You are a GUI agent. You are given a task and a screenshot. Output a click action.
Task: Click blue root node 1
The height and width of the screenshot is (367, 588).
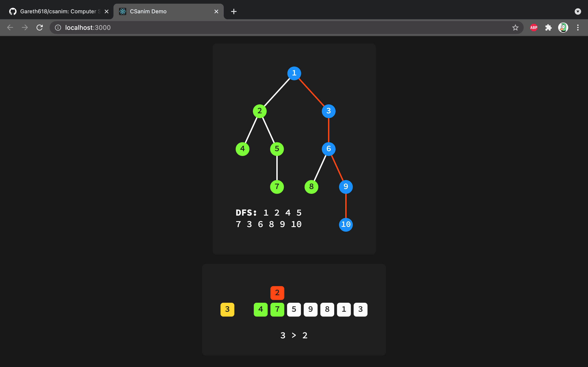[294, 73]
